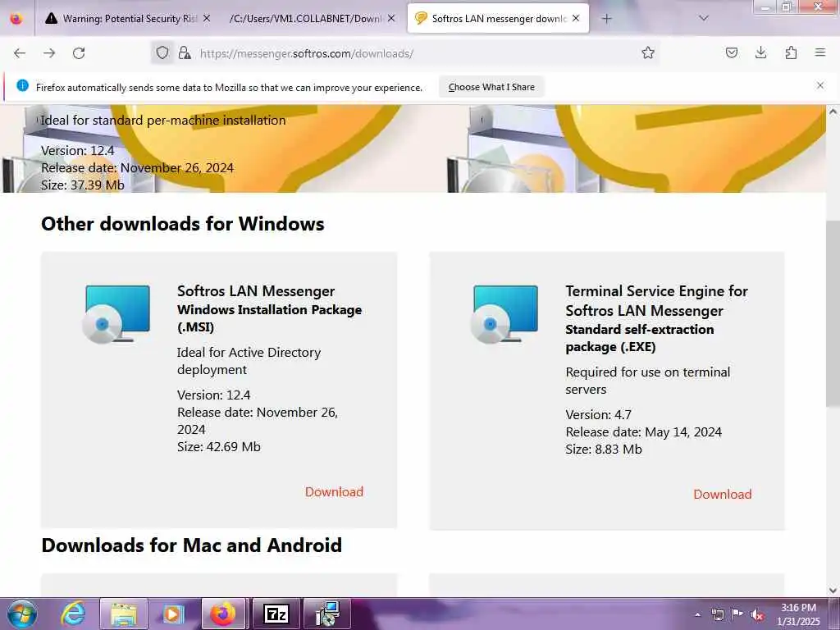
Task: Select the 'Other downloads for Windows' heading
Action: click(183, 223)
